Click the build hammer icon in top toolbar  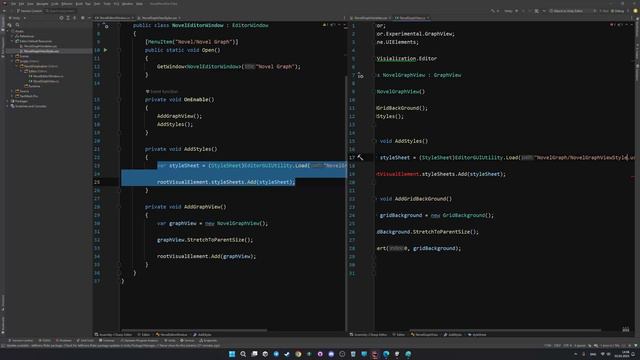tap(493, 11)
